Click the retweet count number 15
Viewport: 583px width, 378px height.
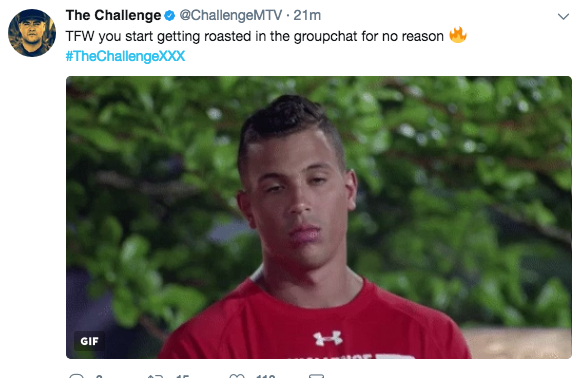tap(183, 376)
